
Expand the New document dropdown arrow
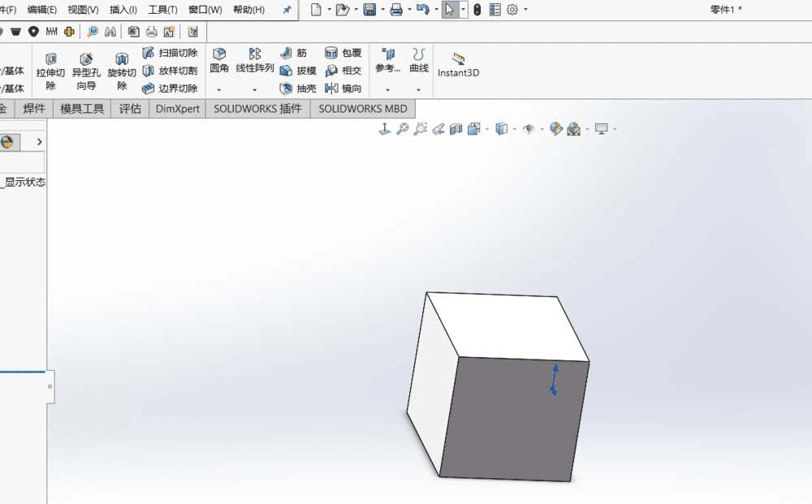[x=329, y=9]
